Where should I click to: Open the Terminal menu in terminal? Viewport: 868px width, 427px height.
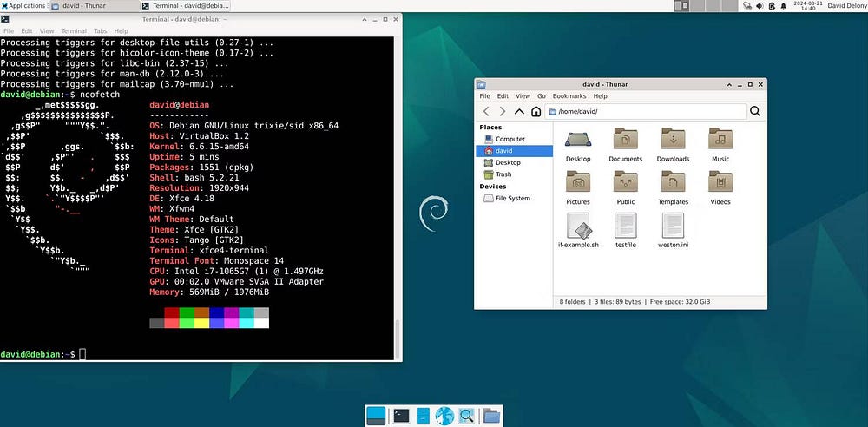point(74,31)
